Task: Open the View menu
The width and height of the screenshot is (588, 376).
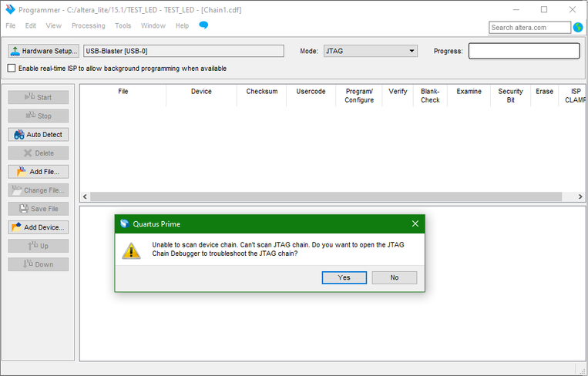Action: pos(54,25)
